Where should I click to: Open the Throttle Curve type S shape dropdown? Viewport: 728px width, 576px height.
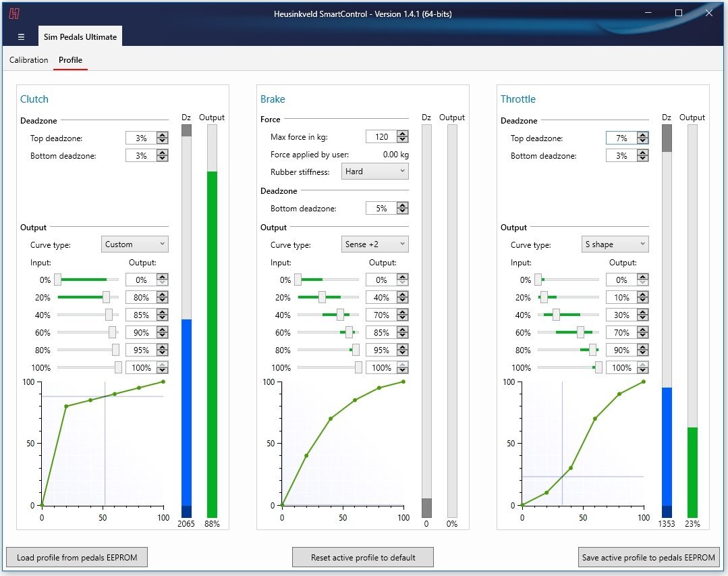[x=615, y=244]
